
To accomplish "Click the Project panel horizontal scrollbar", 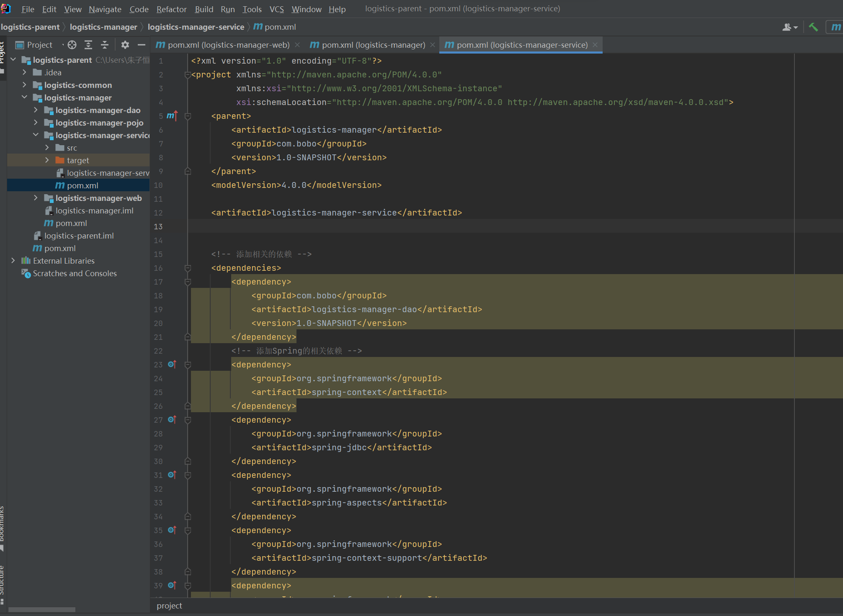I will [42, 610].
